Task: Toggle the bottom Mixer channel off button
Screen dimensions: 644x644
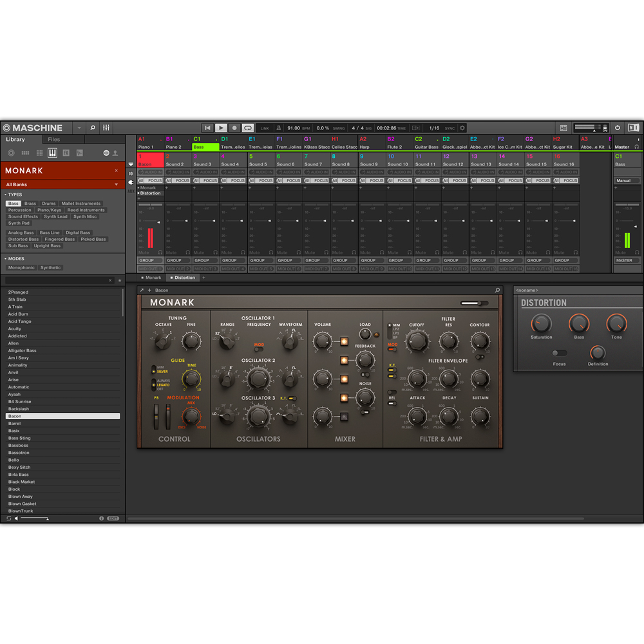Action: (x=344, y=417)
